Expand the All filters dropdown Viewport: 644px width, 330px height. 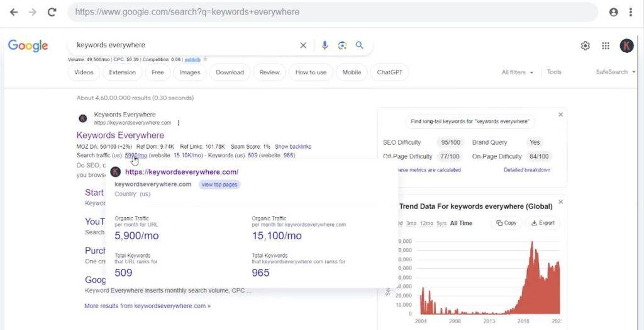click(x=518, y=72)
